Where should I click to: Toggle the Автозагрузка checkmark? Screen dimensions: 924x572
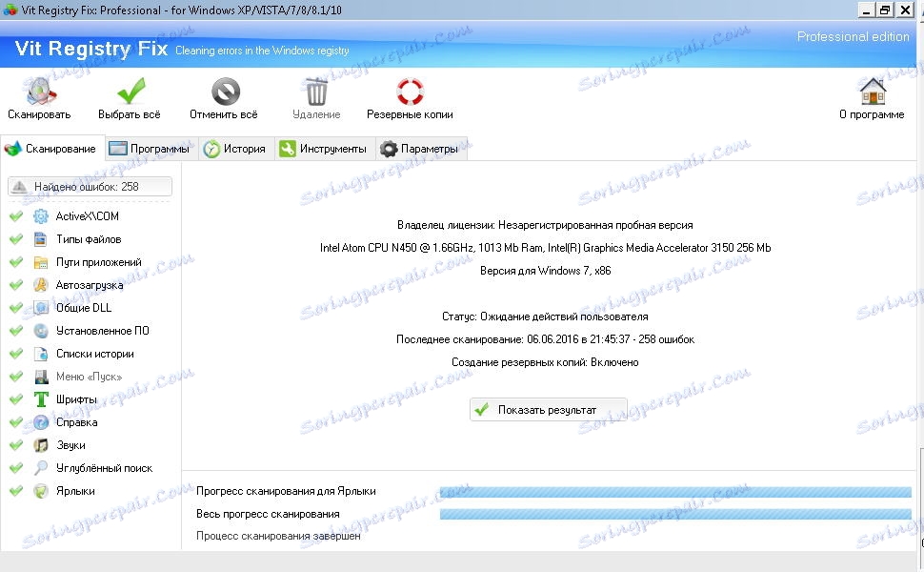click(x=16, y=285)
